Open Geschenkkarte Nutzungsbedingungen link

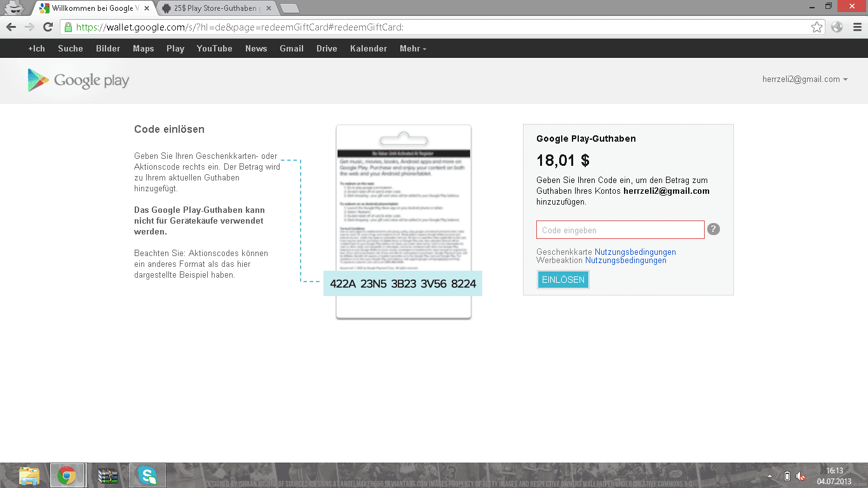635,252
